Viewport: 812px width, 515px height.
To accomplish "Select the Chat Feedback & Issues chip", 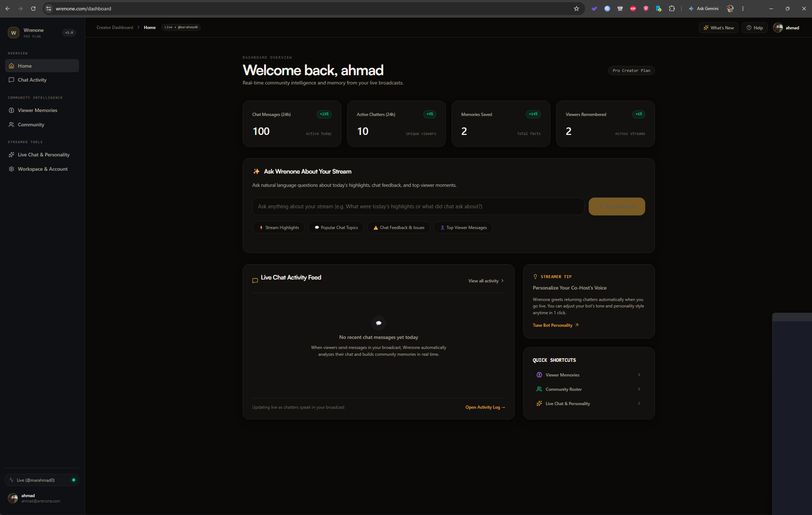I will coord(399,228).
